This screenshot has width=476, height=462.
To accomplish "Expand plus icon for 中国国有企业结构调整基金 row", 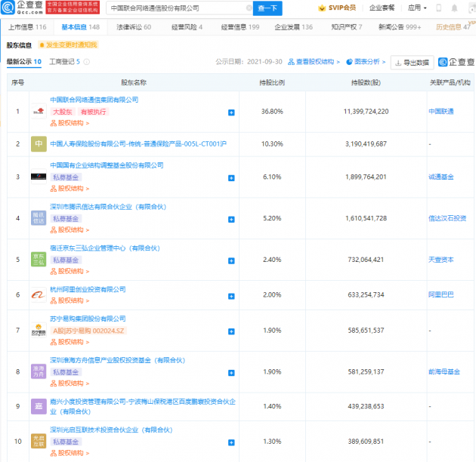I will pyautogui.click(x=231, y=178).
